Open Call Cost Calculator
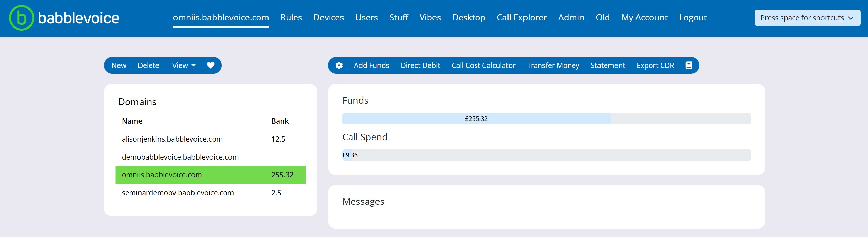The width and height of the screenshot is (868, 237). coord(483,65)
